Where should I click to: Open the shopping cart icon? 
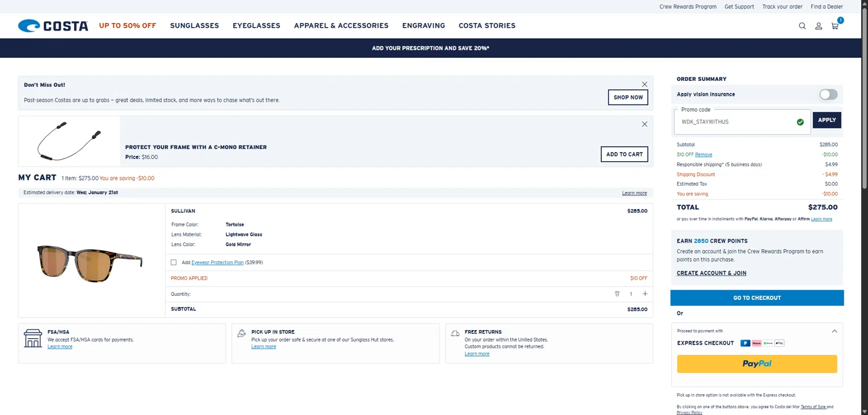[x=835, y=26]
